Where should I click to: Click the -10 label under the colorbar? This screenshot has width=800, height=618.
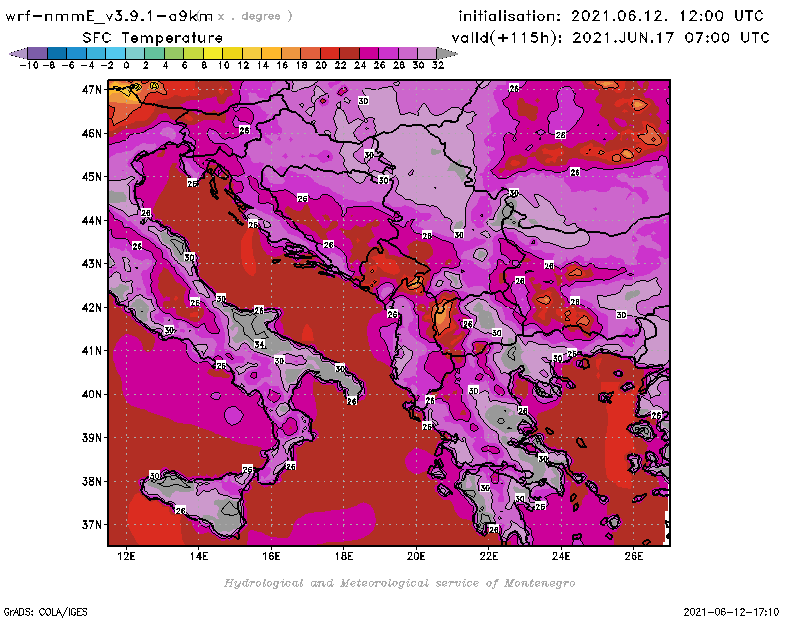29,65
